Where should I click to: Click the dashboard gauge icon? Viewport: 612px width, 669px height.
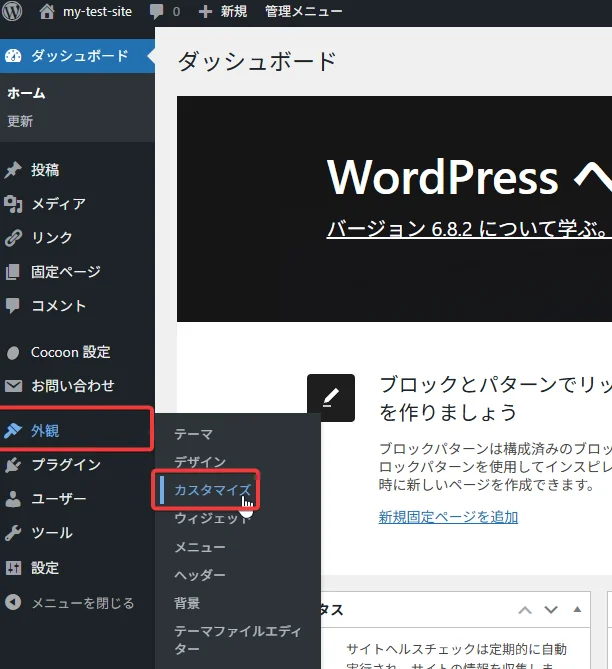point(13,56)
